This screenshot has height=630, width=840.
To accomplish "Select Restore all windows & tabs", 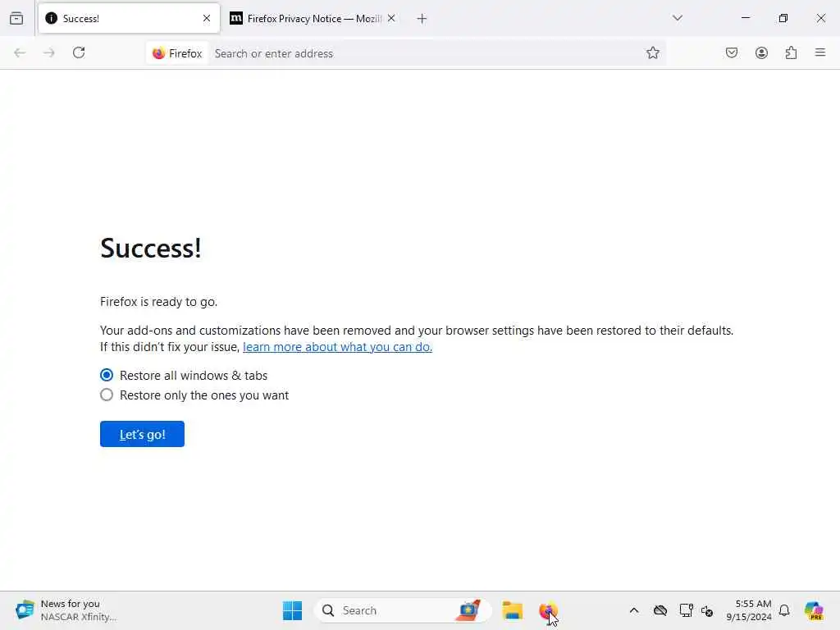I will coord(107,375).
